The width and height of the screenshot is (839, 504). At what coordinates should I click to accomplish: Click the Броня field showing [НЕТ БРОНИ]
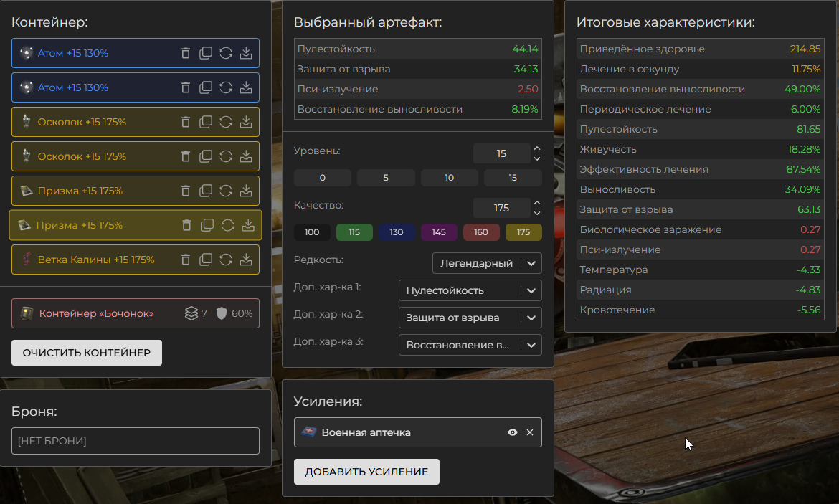pos(136,441)
